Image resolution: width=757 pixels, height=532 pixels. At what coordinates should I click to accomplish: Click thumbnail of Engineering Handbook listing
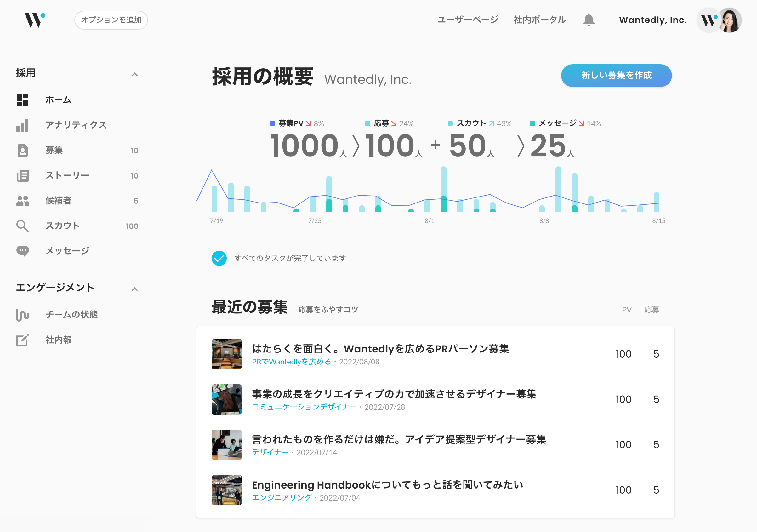(x=226, y=490)
